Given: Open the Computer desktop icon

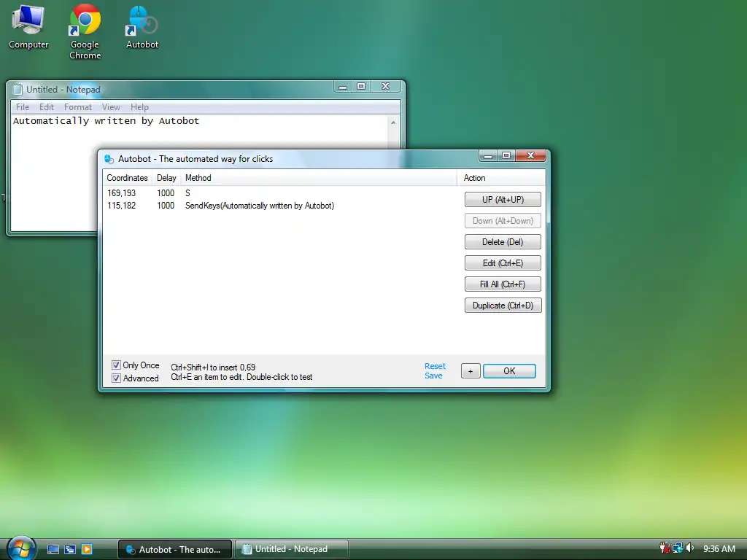Looking at the screenshot, I should pos(28,27).
